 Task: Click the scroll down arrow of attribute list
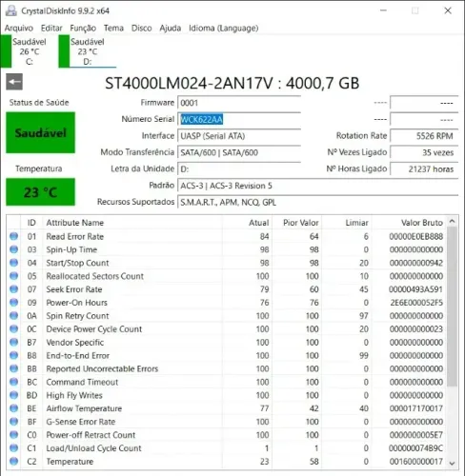[453, 464]
